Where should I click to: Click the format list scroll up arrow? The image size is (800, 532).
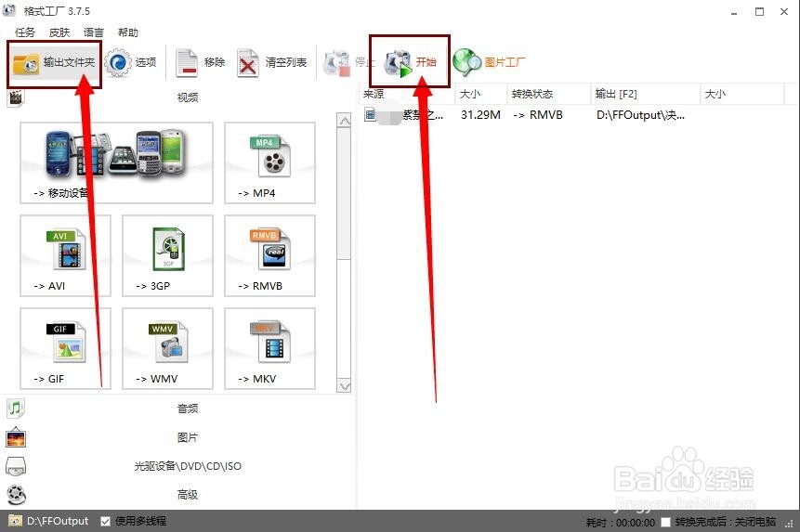coord(345,121)
